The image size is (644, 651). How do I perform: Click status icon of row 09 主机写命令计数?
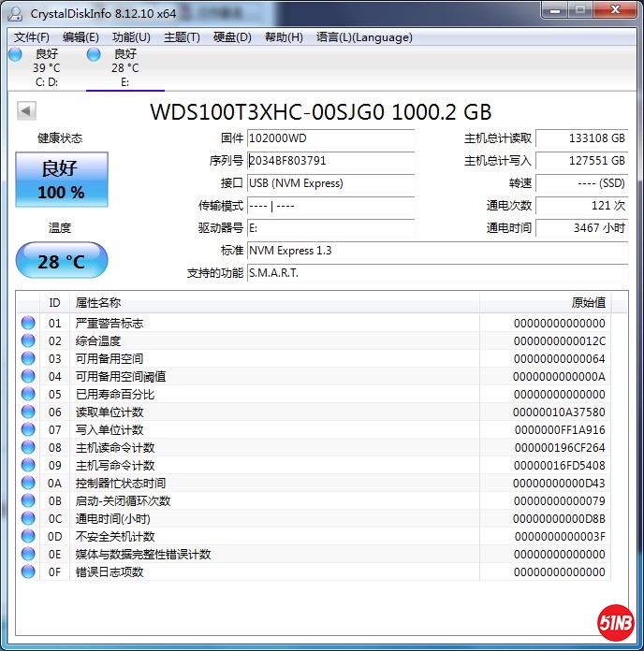coord(28,466)
